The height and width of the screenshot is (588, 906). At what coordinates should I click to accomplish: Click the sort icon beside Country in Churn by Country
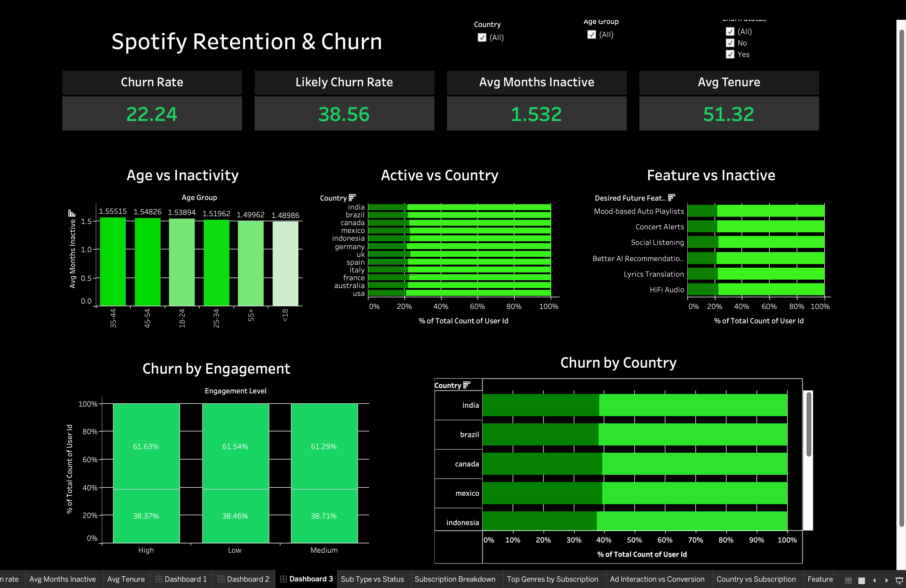pyautogui.click(x=466, y=385)
